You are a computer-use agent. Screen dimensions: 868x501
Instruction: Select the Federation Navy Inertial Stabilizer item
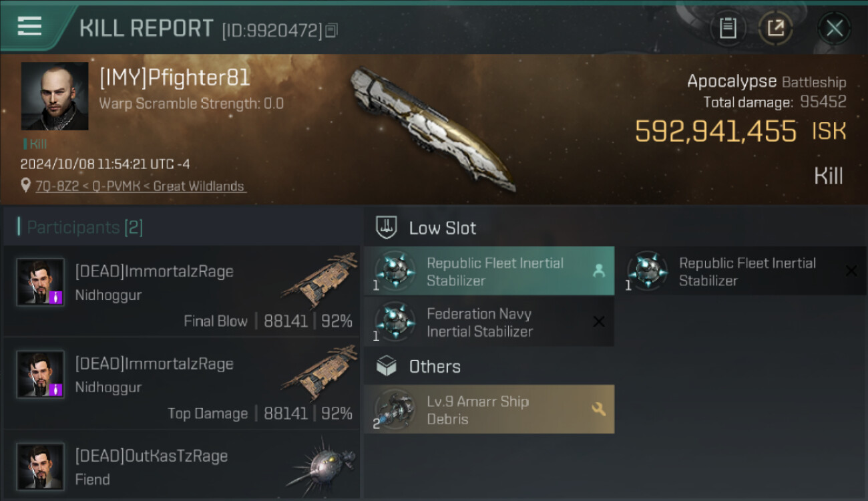pyautogui.click(x=489, y=322)
